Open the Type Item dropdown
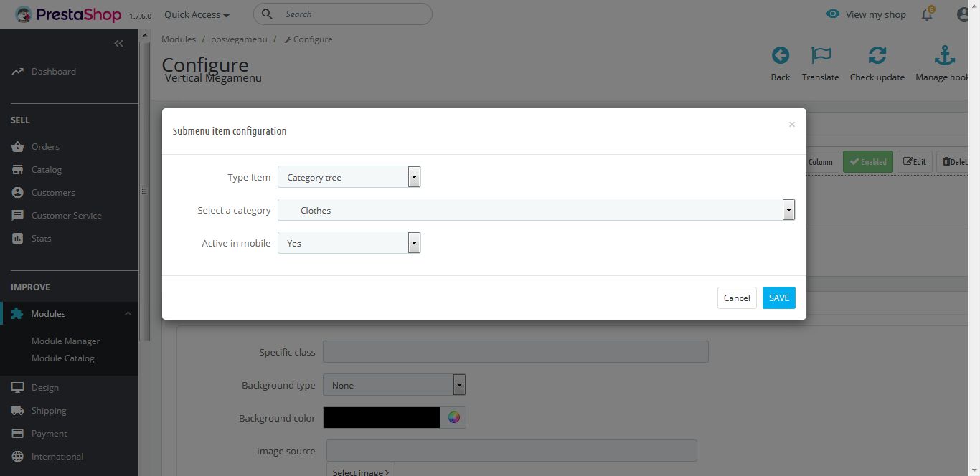Screen dimensions: 980x476 pos(349,177)
